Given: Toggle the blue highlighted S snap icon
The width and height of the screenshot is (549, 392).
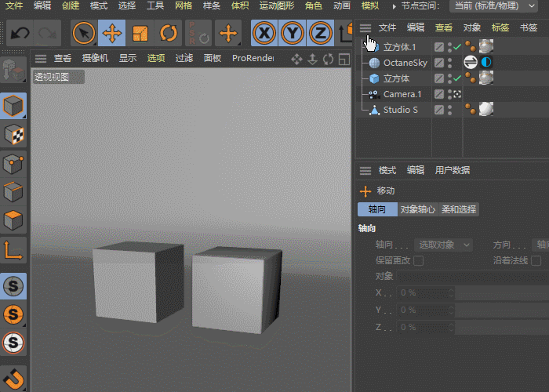Looking at the screenshot, I should pos(13,286).
